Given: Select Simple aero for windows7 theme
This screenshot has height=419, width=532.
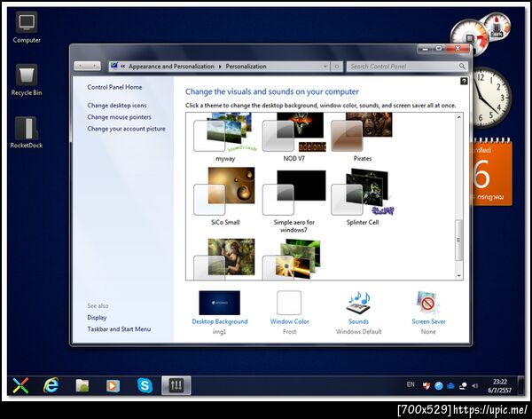Looking at the screenshot, I should click(x=294, y=202).
